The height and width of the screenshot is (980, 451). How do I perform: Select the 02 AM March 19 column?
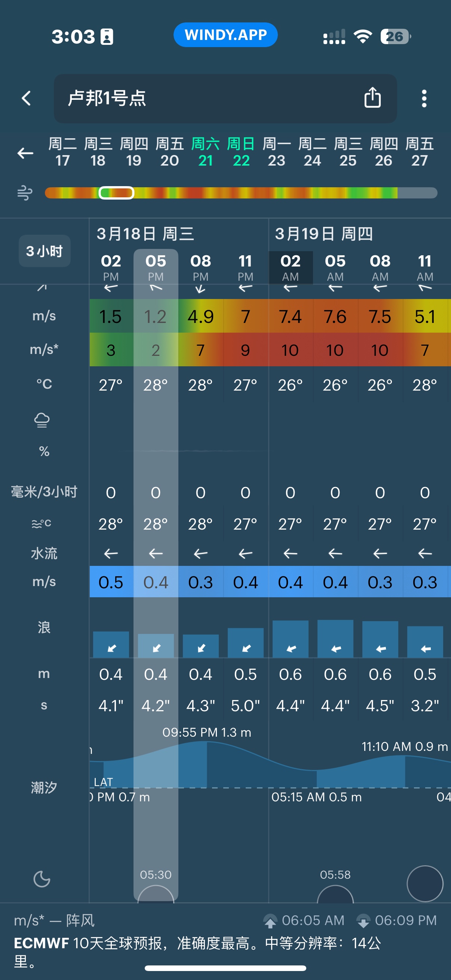click(x=291, y=268)
